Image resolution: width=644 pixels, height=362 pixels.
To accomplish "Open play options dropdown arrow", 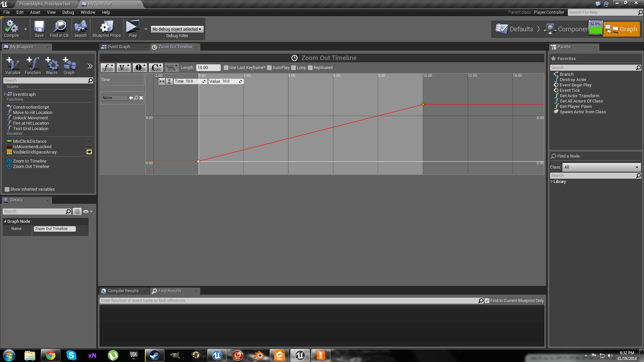I will click(146, 29).
